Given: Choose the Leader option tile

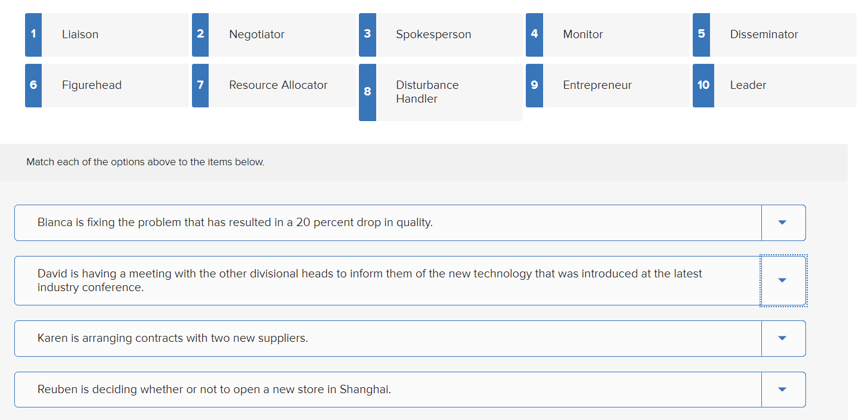Looking at the screenshot, I should [x=774, y=85].
